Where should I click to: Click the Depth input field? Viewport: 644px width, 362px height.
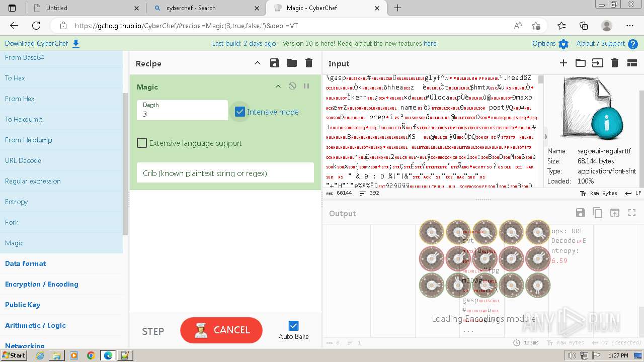coord(182,110)
